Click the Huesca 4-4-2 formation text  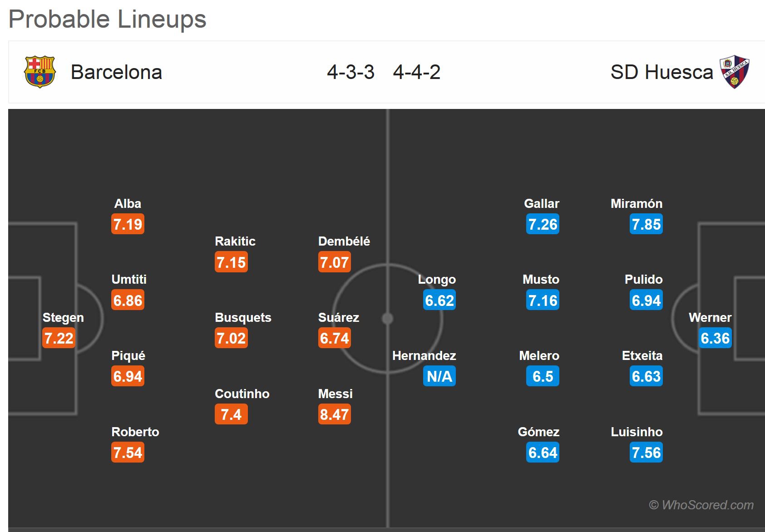pos(416,72)
